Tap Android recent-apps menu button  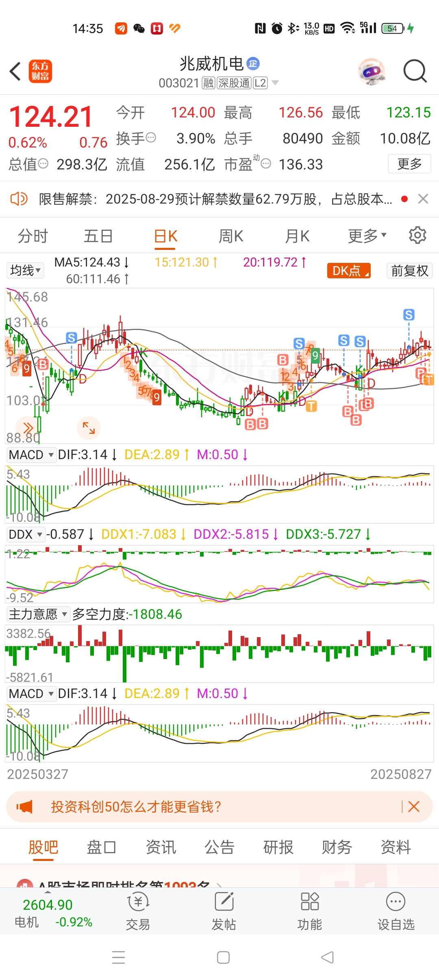(119, 957)
